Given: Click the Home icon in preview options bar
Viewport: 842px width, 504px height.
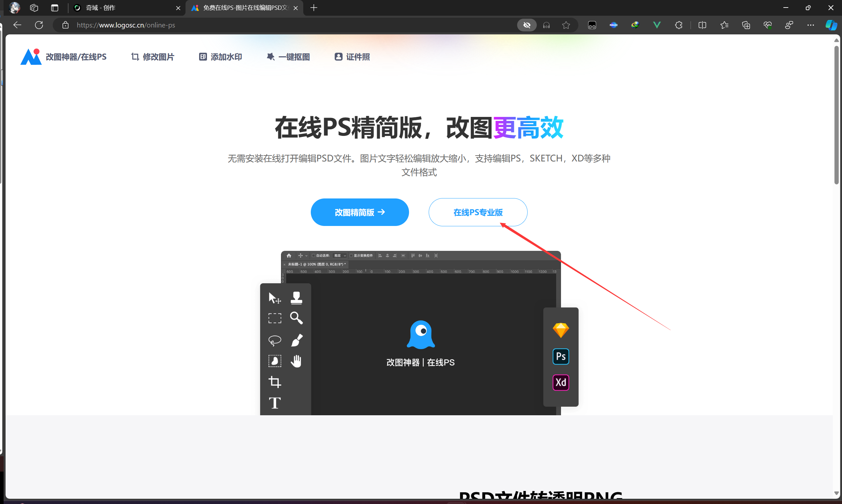Looking at the screenshot, I should pyautogui.click(x=289, y=255).
